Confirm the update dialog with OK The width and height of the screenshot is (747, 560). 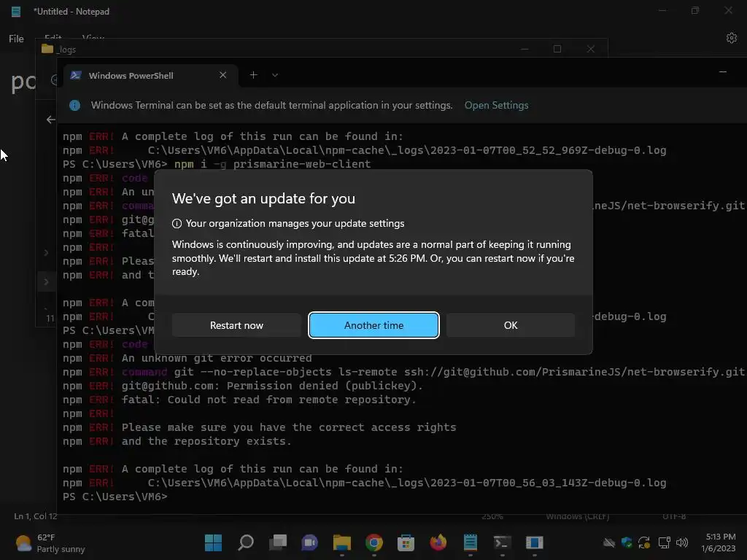pos(510,325)
